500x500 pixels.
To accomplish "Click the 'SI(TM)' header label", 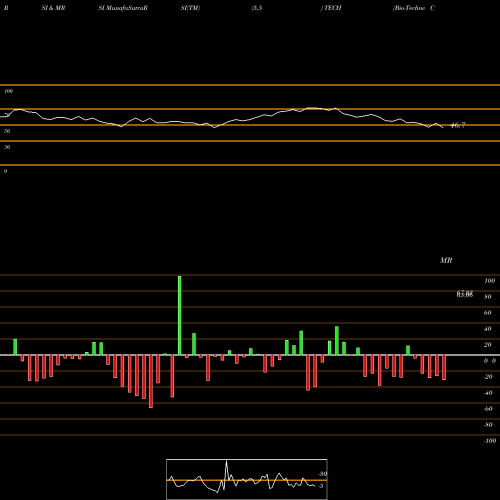I will pos(190,8).
